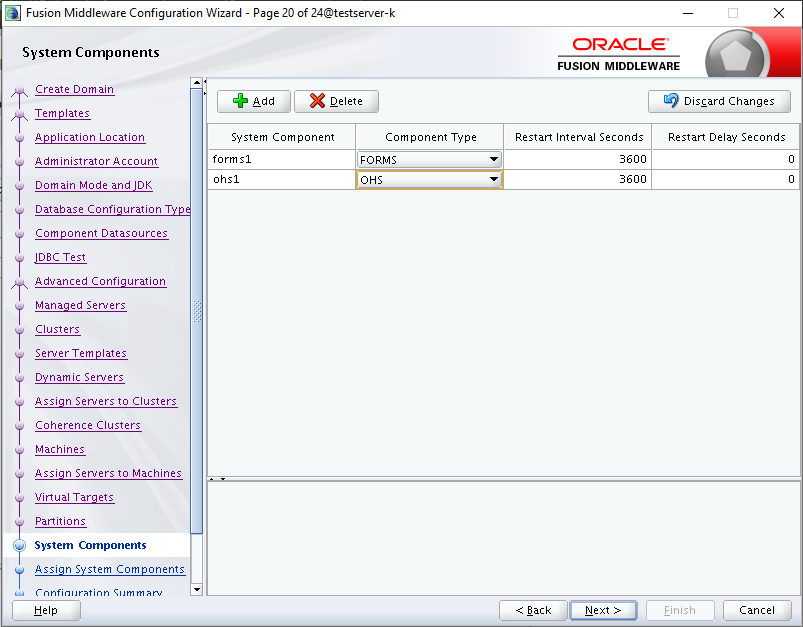The height and width of the screenshot is (627, 803).
Task: Open Assign System Components step
Action: point(110,569)
